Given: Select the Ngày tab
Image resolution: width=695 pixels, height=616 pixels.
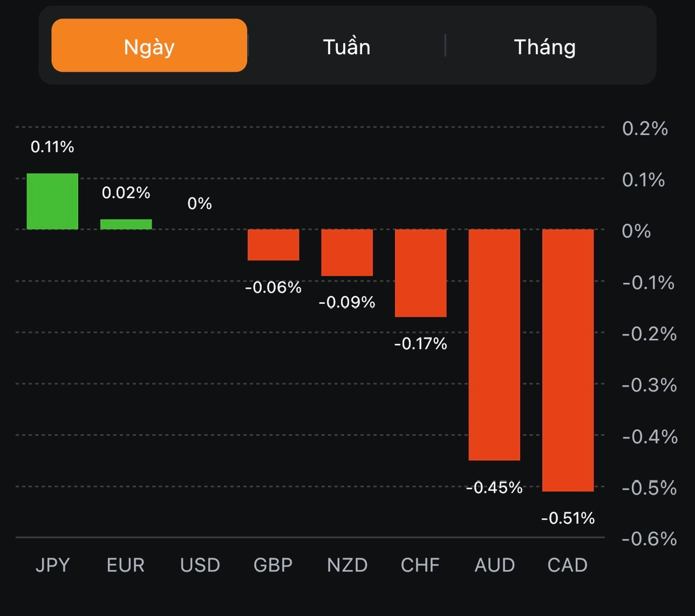Looking at the screenshot, I should (x=149, y=46).
